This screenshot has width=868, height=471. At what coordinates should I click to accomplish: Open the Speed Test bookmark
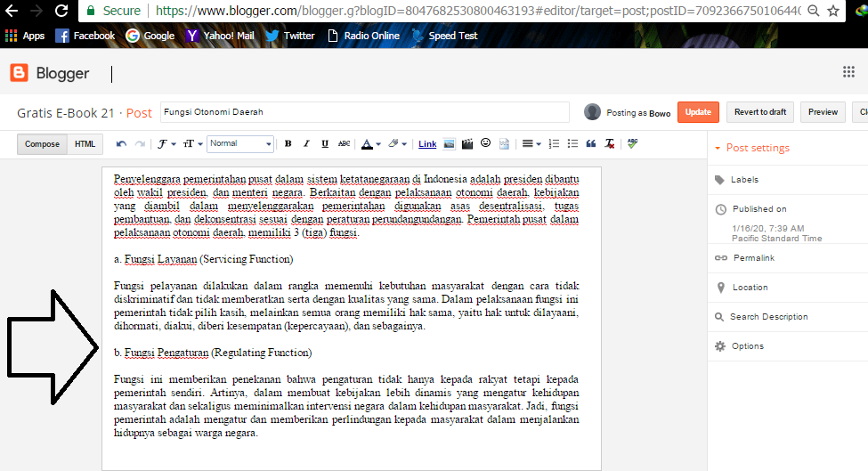[444, 36]
